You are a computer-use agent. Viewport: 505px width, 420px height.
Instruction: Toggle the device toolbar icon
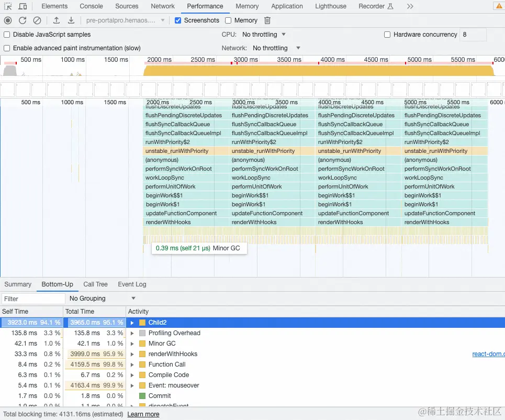coord(23,6)
